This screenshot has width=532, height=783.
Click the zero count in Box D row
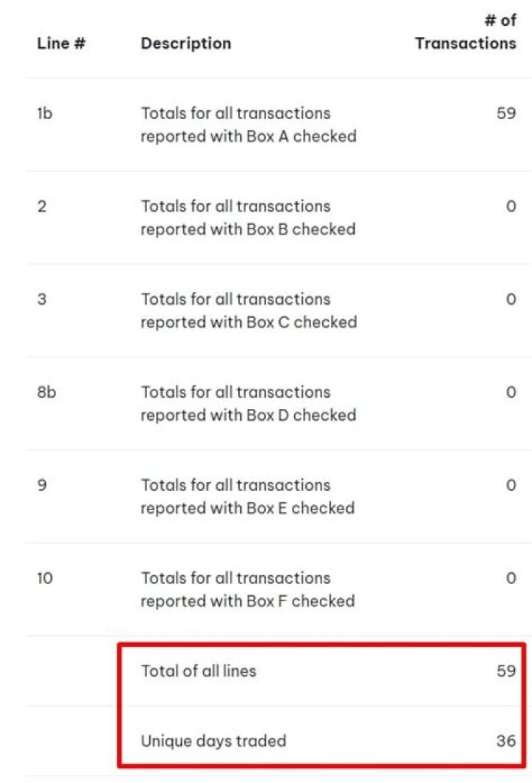[x=511, y=392]
